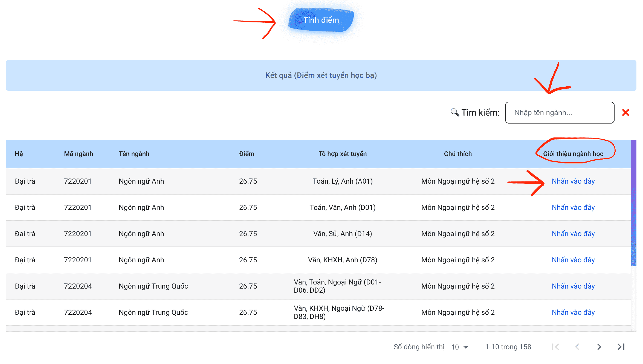Click the Điểm column header
This screenshot has height=364, width=643.
tap(247, 154)
